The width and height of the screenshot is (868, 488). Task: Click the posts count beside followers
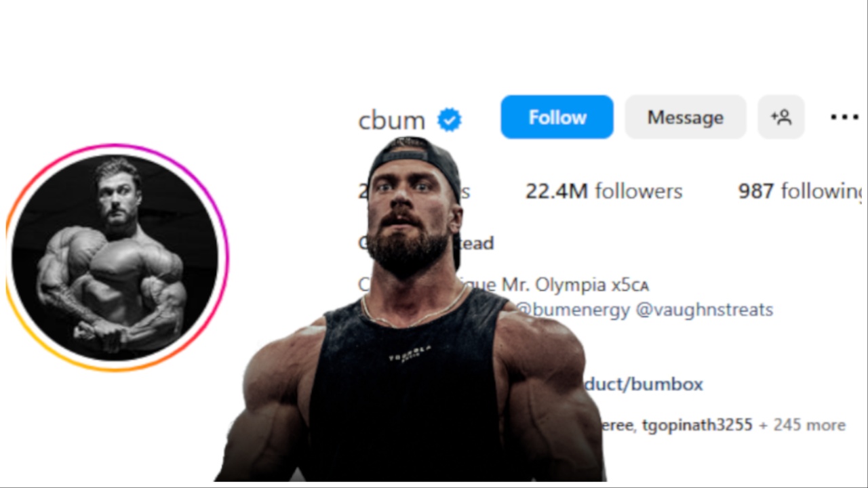(x=414, y=191)
